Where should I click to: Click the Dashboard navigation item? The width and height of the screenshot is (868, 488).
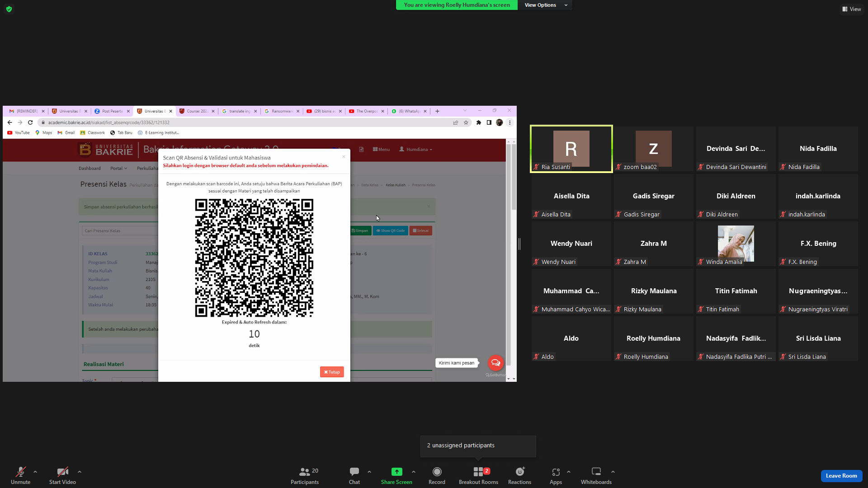(90, 169)
